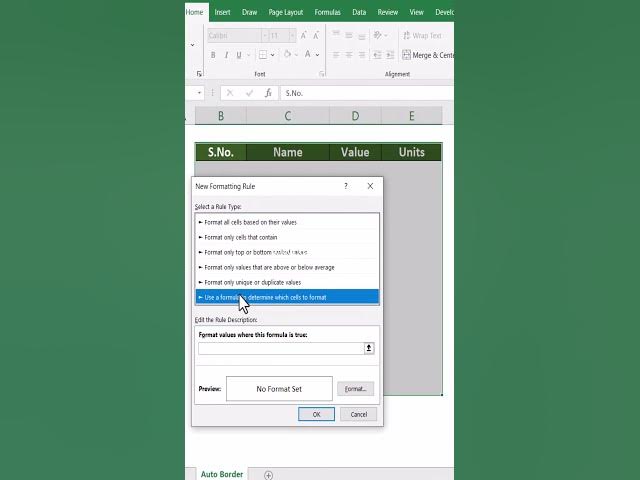The height and width of the screenshot is (480, 640).
Task: Click the Align Left icon
Action: pos(336,55)
